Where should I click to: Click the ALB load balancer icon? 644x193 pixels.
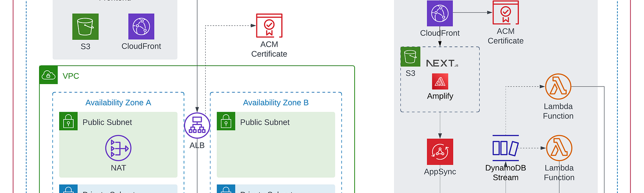click(x=197, y=126)
